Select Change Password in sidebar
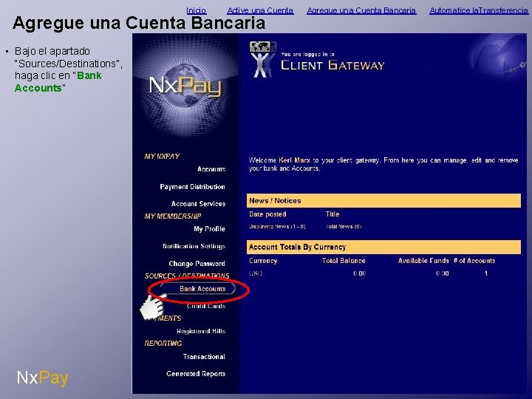The image size is (532, 399). coord(197,264)
